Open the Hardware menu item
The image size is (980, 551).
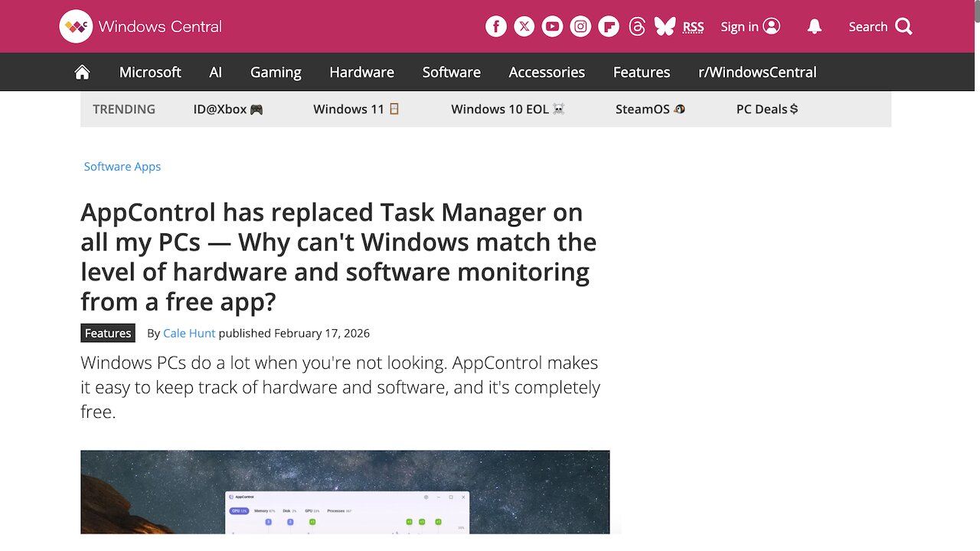[x=361, y=72]
